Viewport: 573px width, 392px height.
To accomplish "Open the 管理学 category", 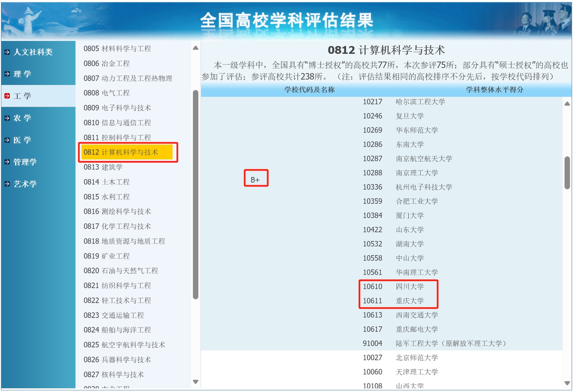I will tap(25, 162).
